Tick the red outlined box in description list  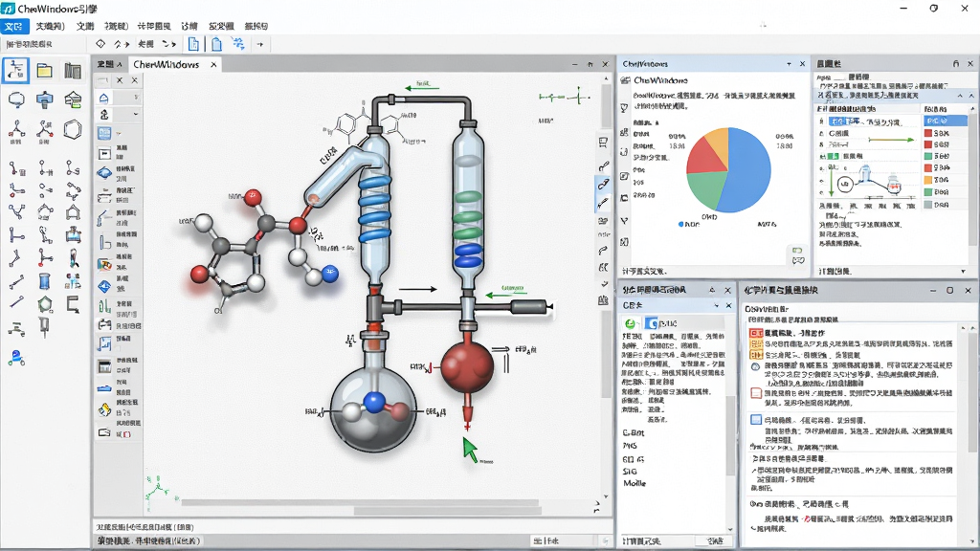756,393
